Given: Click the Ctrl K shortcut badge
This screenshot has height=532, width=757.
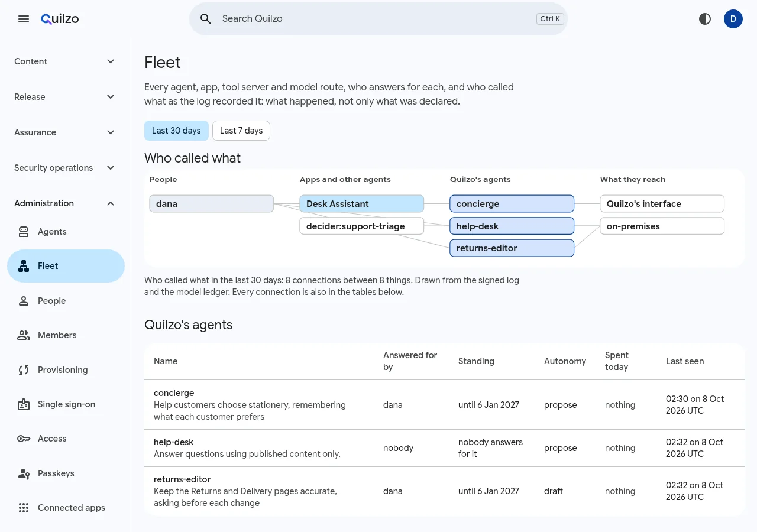Looking at the screenshot, I should (550, 19).
